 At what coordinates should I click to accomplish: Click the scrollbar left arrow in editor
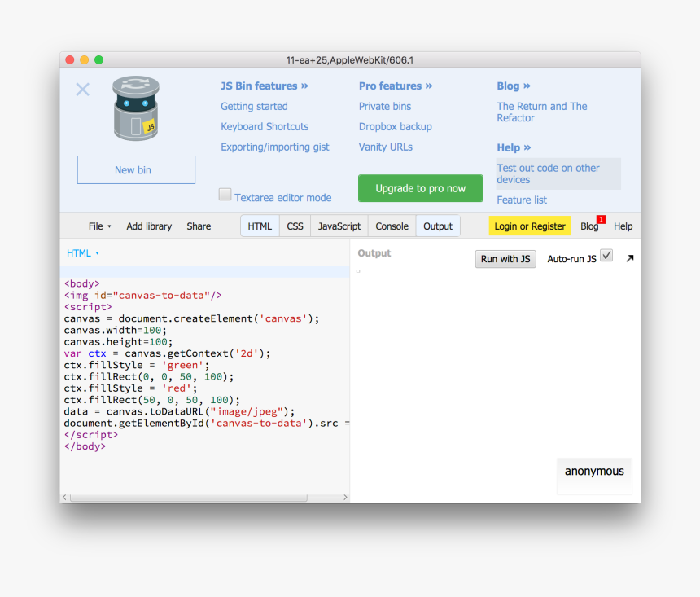(65, 498)
